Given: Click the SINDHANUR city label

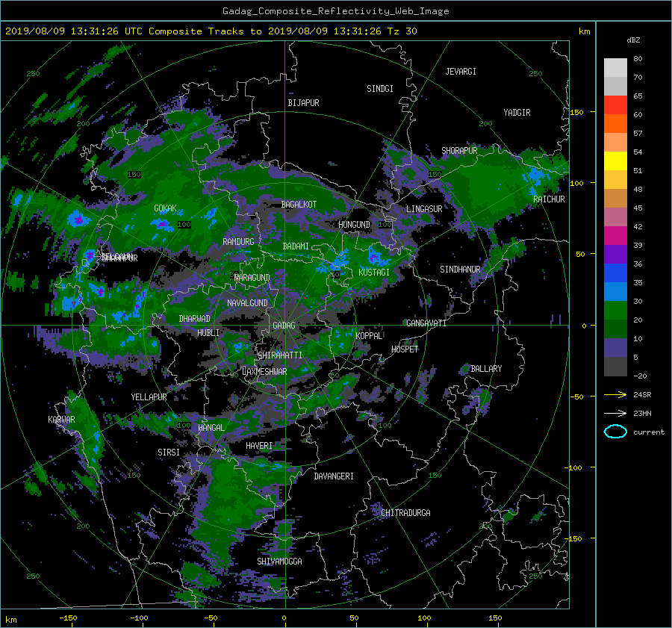Looking at the screenshot, I should (460, 270).
